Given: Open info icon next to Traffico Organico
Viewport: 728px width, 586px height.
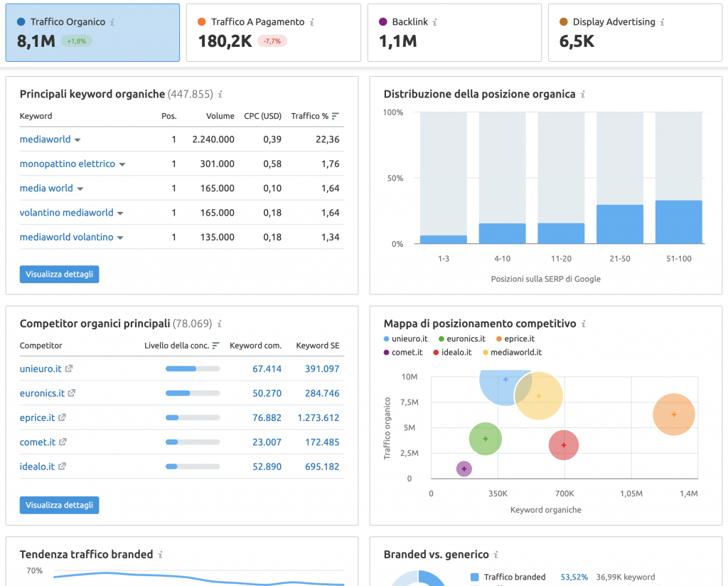Looking at the screenshot, I should pyautogui.click(x=112, y=22).
